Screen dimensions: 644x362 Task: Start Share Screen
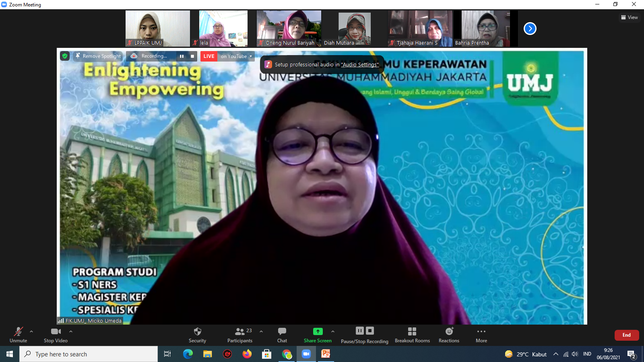tap(318, 335)
